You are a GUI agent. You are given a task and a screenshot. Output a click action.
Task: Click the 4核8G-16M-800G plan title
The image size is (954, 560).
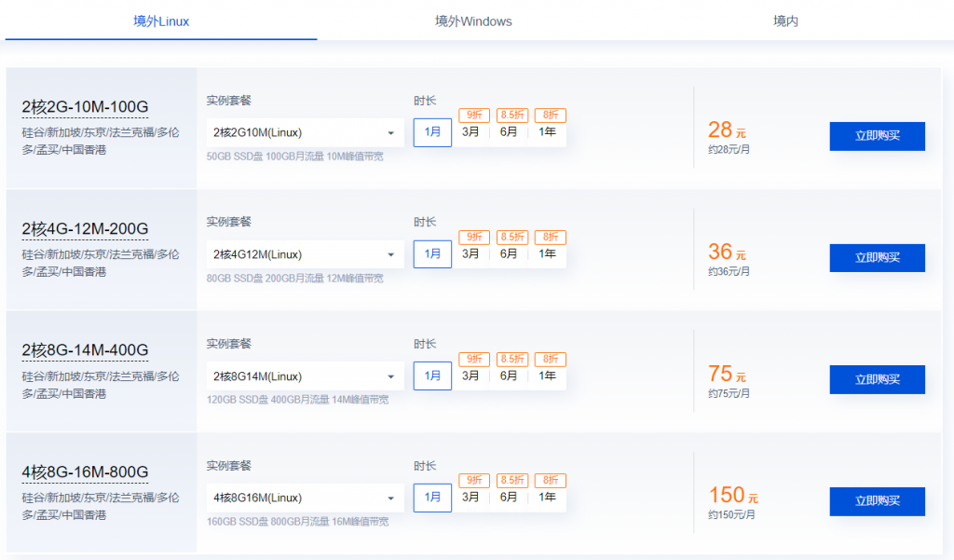85,471
